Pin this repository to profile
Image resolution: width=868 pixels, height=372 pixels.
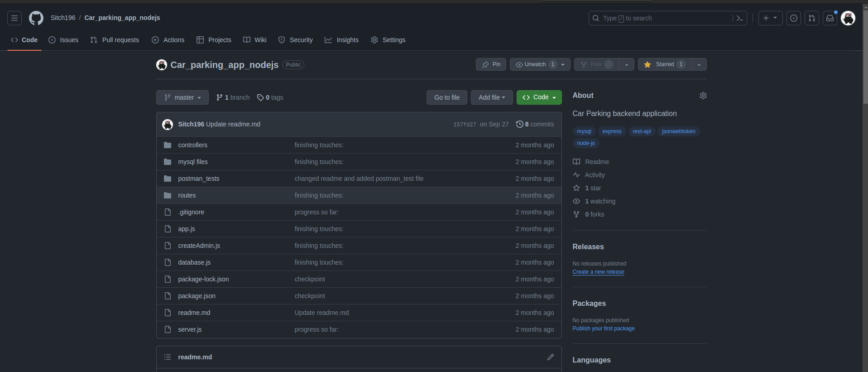coord(491,64)
